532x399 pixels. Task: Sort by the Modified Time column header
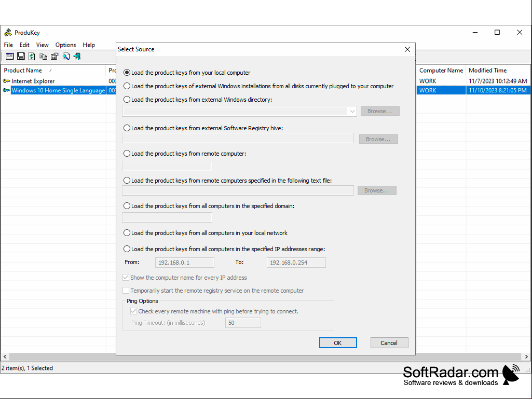[x=498, y=71]
